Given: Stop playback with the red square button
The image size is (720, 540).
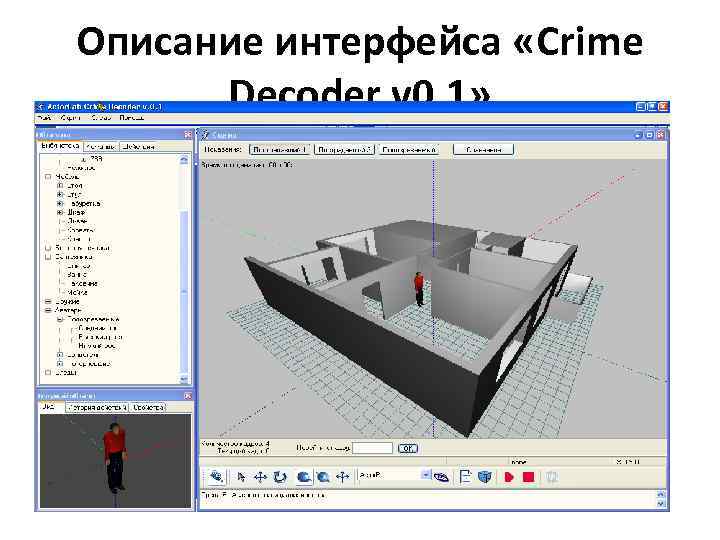Looking at the screenshot, I should (529, 477).
